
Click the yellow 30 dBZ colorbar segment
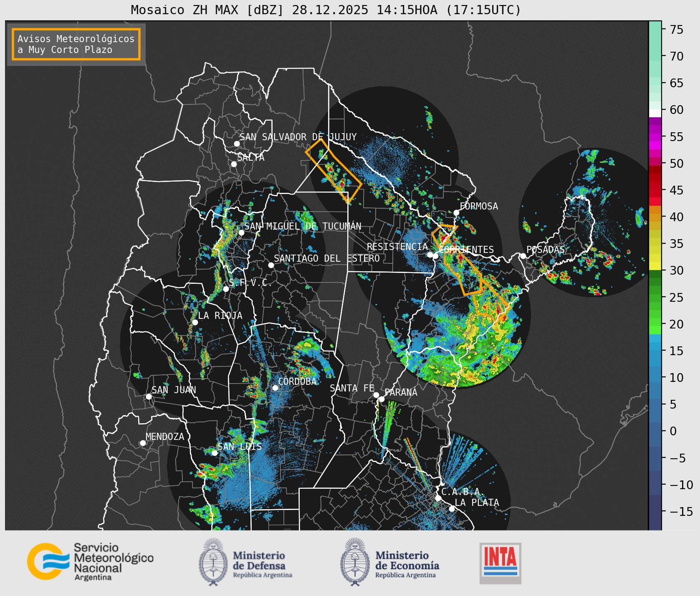[655, 266]
